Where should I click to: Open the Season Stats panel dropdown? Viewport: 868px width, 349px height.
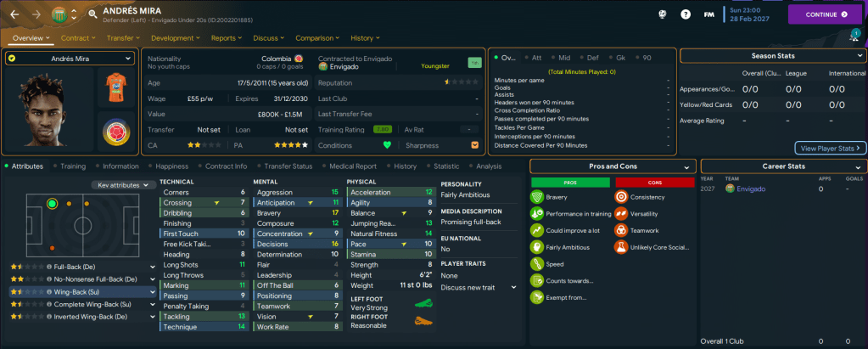(x=857, y=55)
